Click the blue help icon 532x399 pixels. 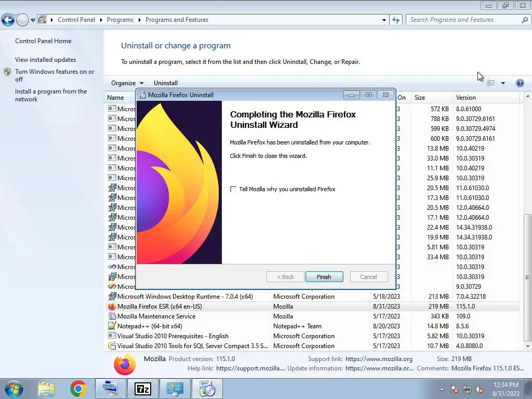[520, 83]
